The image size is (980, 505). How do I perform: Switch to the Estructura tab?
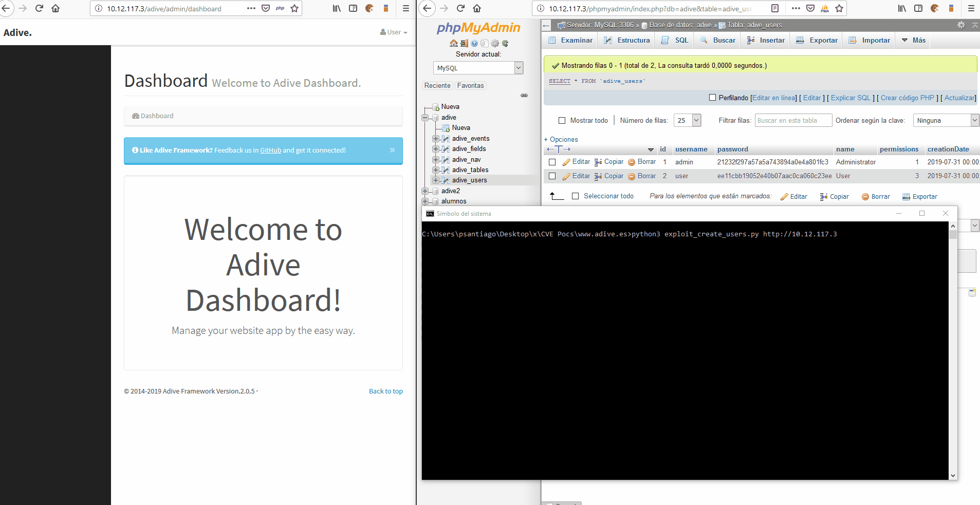(x=627, y=40)
